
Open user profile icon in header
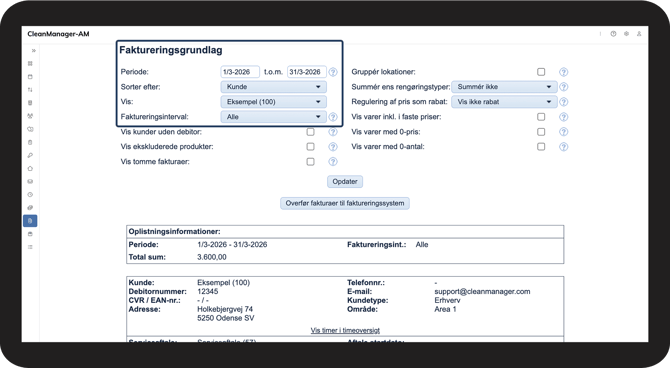[639, 34]
